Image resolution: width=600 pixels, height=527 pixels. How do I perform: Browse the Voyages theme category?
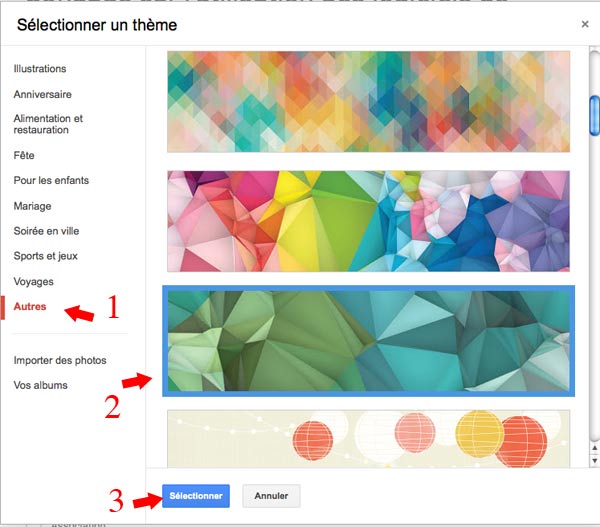pyautogui.click(x=34, y=281)
